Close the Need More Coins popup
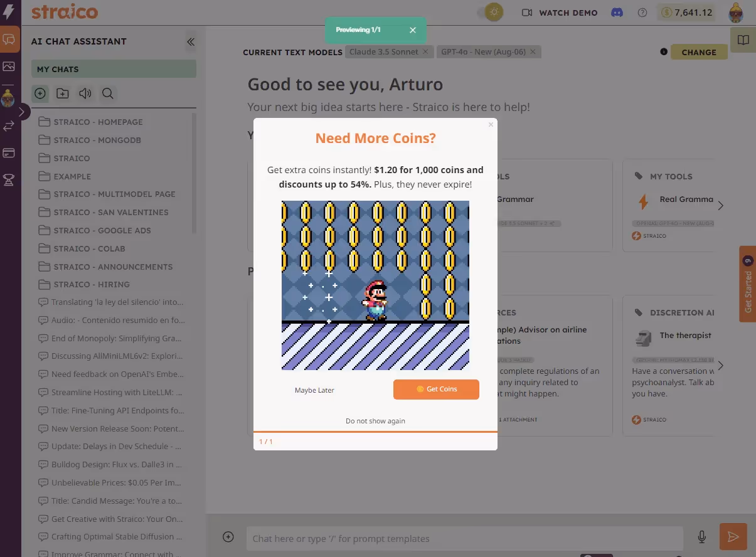Viewport: 756px width, 557px height. [491, 124]
